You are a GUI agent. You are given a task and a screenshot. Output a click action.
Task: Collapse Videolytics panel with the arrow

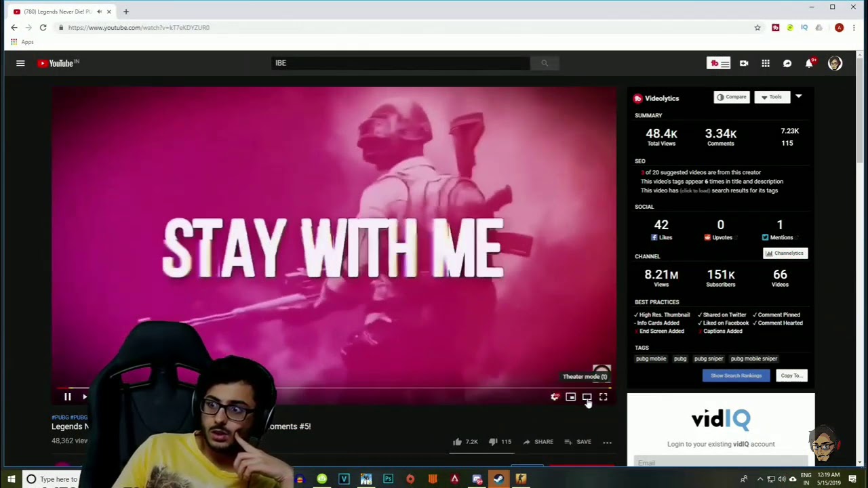(x=798, y=97)
